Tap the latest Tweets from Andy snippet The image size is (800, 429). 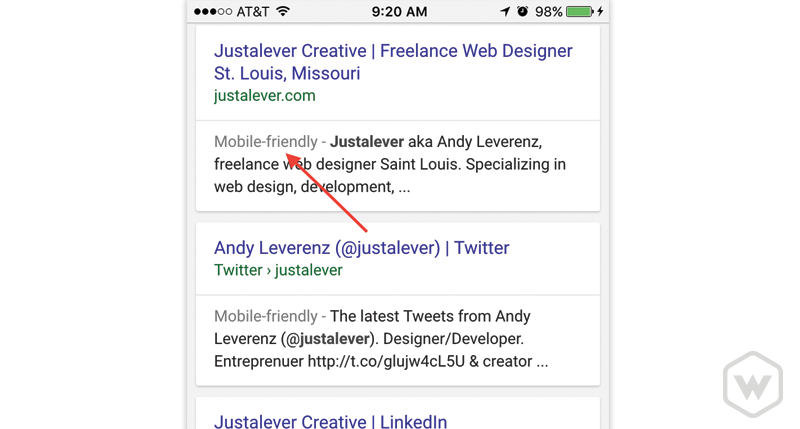381,339
